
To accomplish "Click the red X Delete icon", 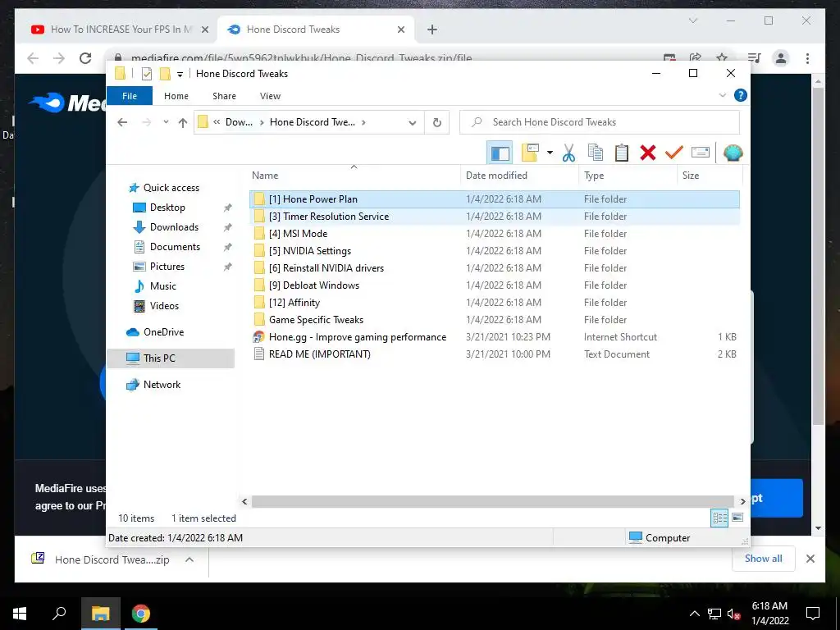I will [x=648, y=153].
